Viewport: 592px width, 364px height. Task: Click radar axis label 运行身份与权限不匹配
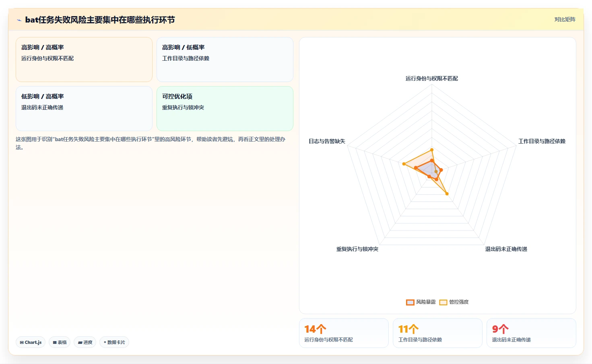[432, 78]
